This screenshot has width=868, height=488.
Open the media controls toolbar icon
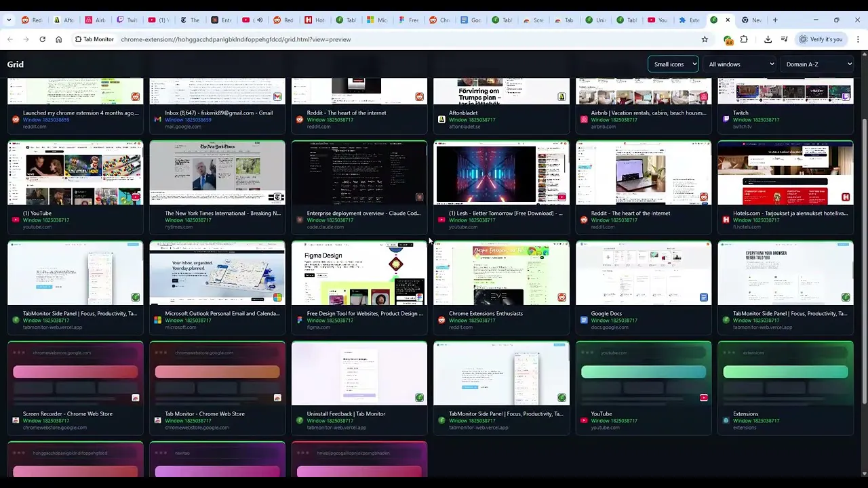tap(784, 39)
